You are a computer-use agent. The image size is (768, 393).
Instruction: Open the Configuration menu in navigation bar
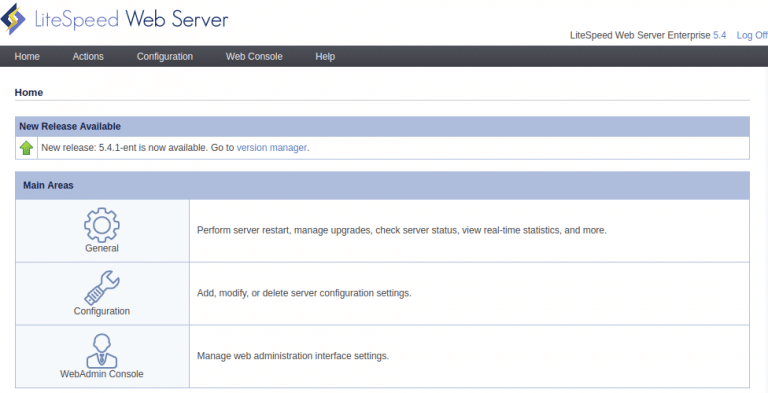point(165,56)
